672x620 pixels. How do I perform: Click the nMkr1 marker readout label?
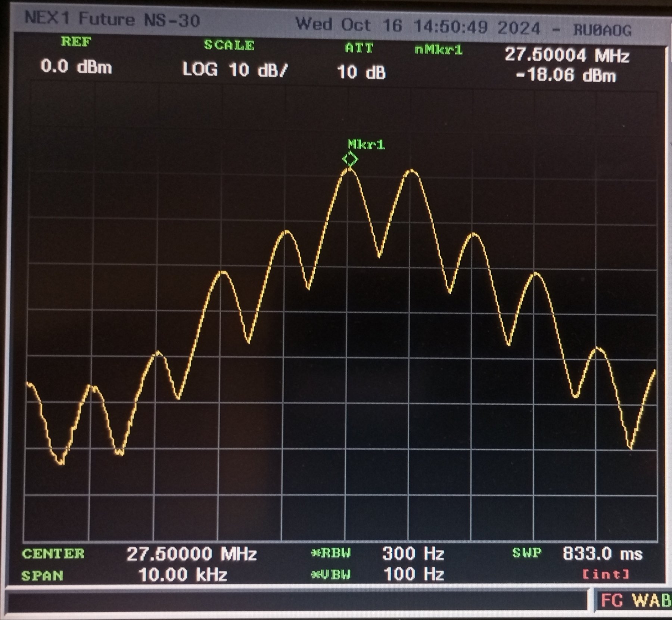pos(439,50)
